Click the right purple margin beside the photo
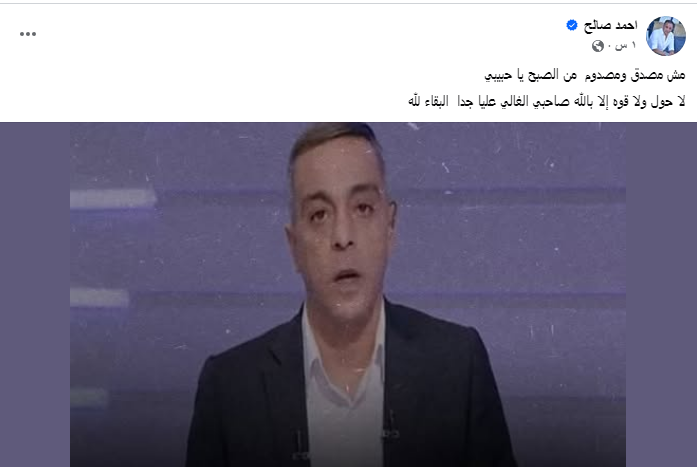697x467 pixels. 661,294
